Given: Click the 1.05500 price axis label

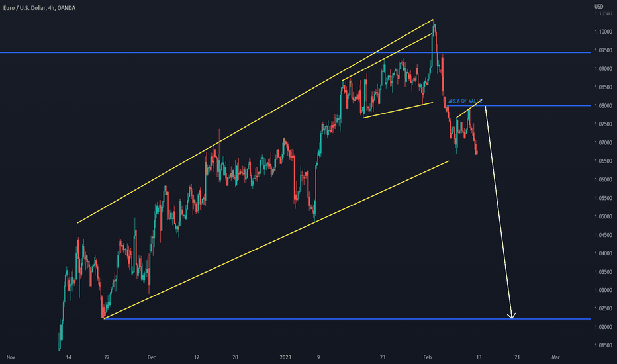Looking at the screenshot, I should 603,199.
